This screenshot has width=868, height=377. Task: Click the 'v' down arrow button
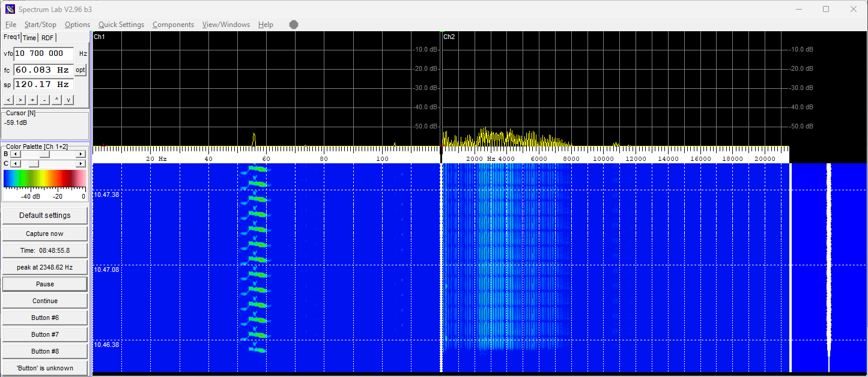point(68,100)
